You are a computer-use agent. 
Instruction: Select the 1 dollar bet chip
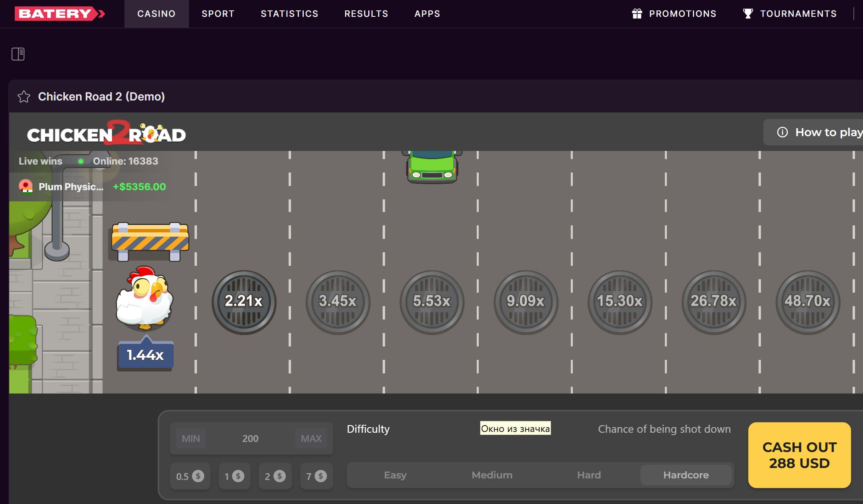tap(234, 476)
